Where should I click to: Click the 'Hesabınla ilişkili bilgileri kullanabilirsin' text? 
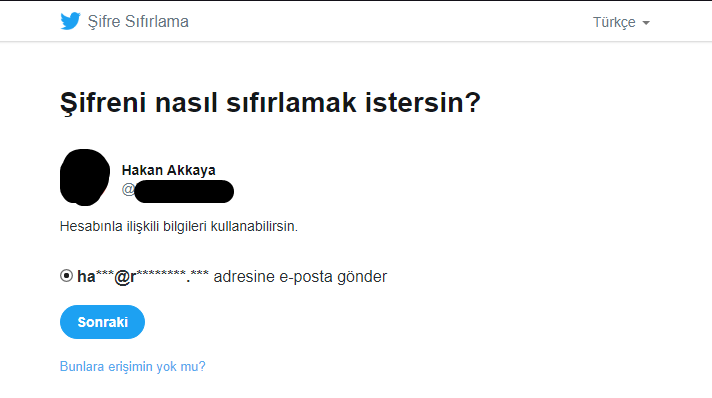(x=179, y=226)
